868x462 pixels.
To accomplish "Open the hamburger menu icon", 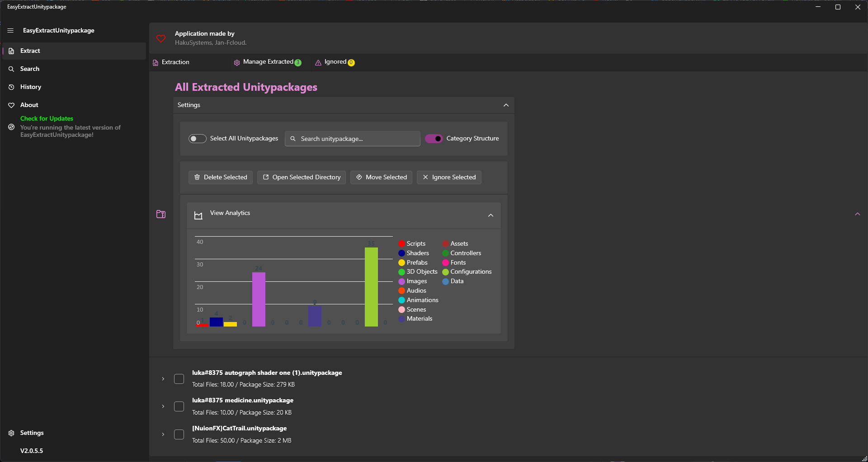I will click(x=10, y=30).
